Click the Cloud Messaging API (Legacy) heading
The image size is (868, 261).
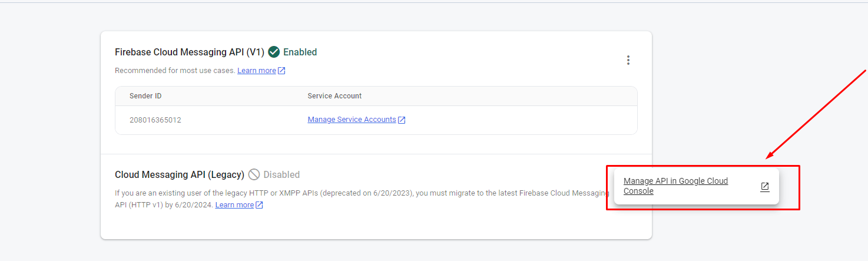click(179, 174)
